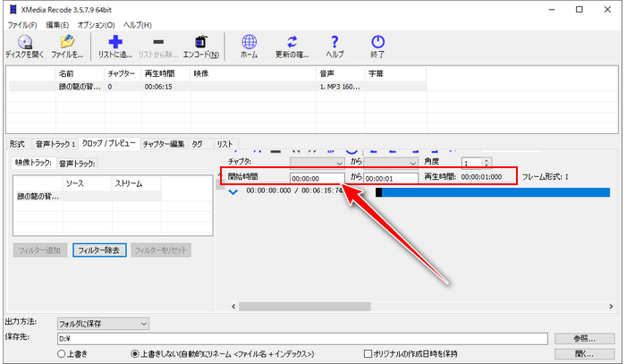Click the フィルター除去 button

click(99, 250)
